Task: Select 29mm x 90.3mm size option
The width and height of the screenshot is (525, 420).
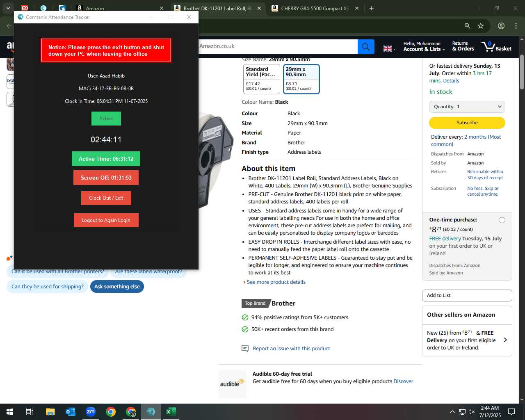Action: coord(301,79)
